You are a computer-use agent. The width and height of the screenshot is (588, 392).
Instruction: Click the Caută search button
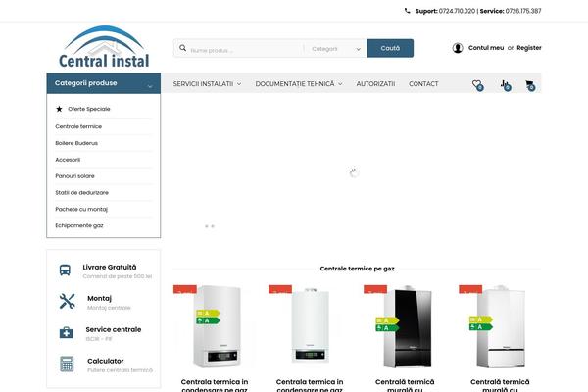[x=390, y=48]
